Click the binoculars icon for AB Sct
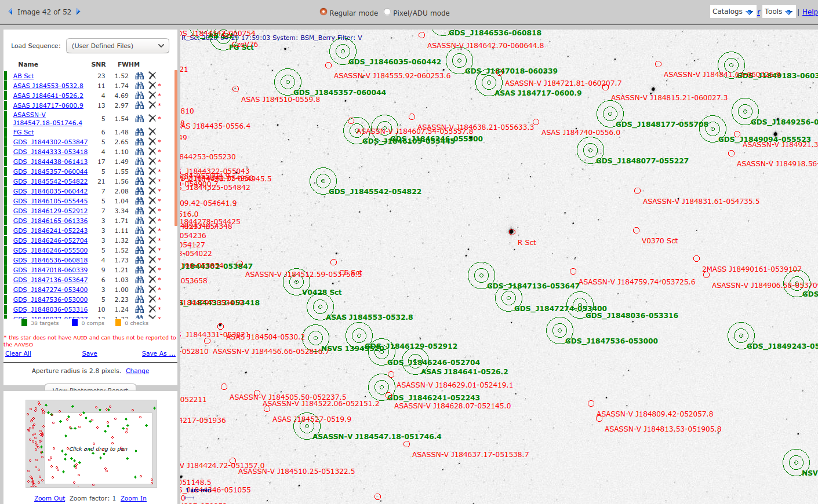The height and width of the screenshot is (504, 818). pos(139,76)
